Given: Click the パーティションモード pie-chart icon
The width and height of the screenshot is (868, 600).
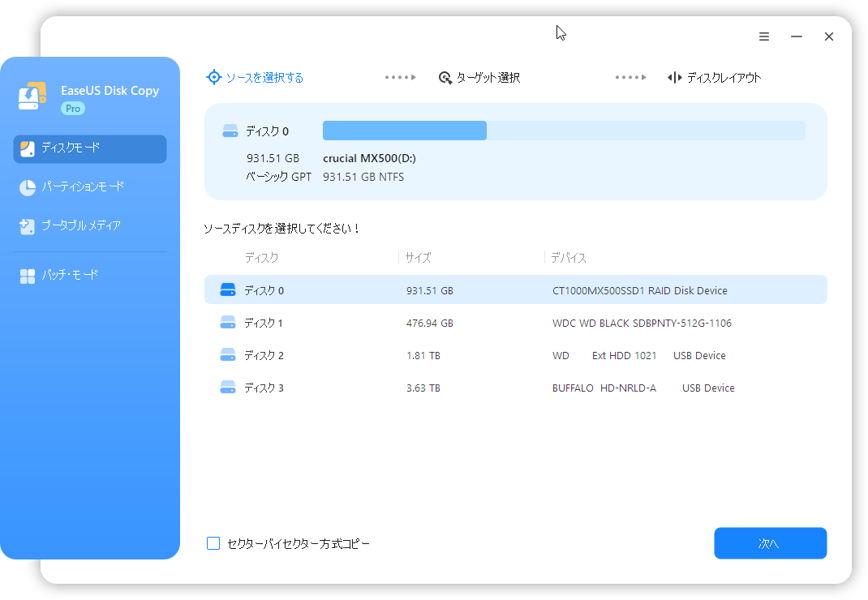Looking at the screenshot, I should click(27, 187).
